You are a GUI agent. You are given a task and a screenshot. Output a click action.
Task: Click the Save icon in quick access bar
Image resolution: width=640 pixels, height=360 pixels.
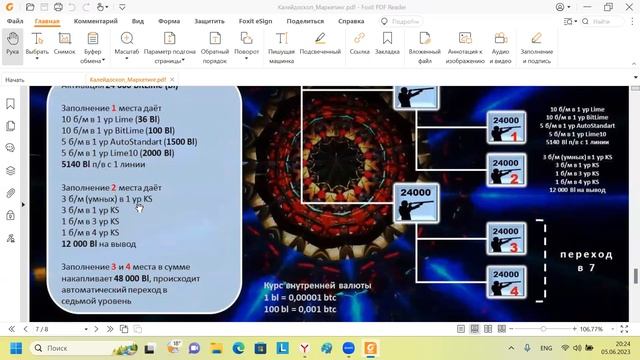click(44, 7)
